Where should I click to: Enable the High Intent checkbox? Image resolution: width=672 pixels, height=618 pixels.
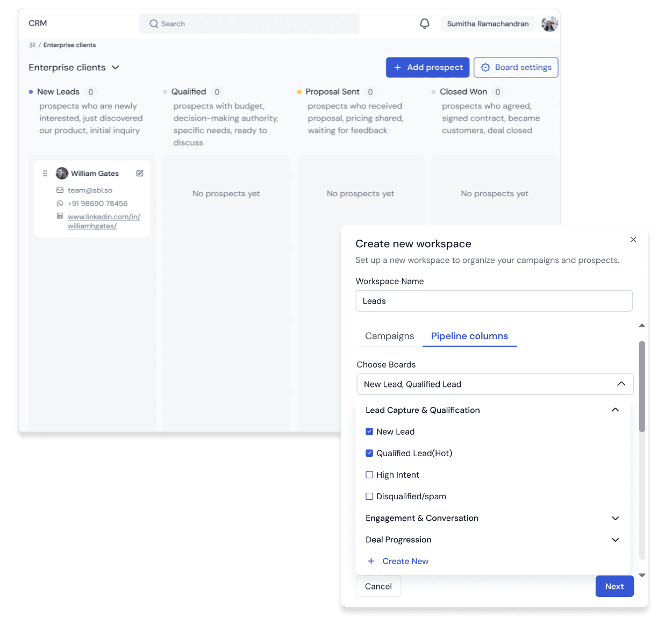click(x=369, y=475)
